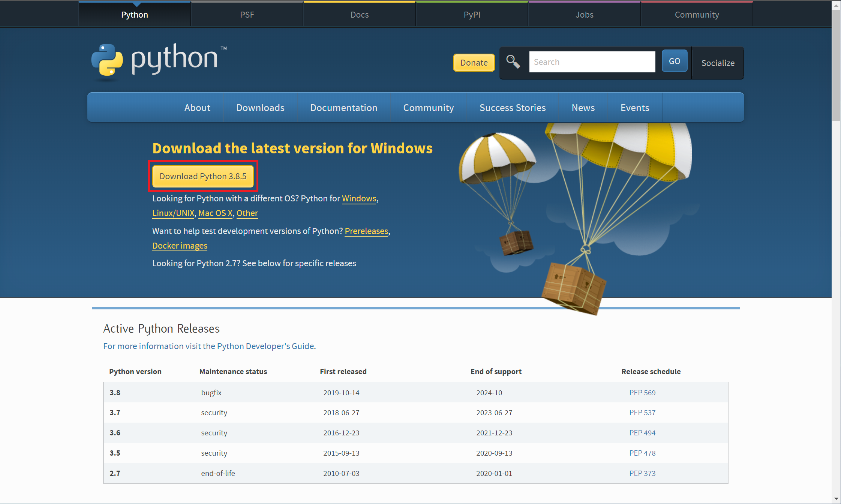Follow the Mac OS X link
The width and height of the screenshot is (841, 504).
(215, 213)
